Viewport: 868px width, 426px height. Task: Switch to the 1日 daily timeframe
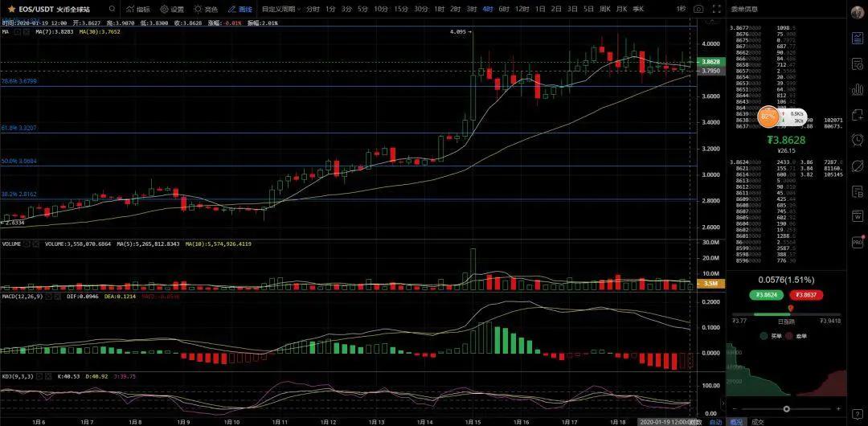[x=540, y=9]
